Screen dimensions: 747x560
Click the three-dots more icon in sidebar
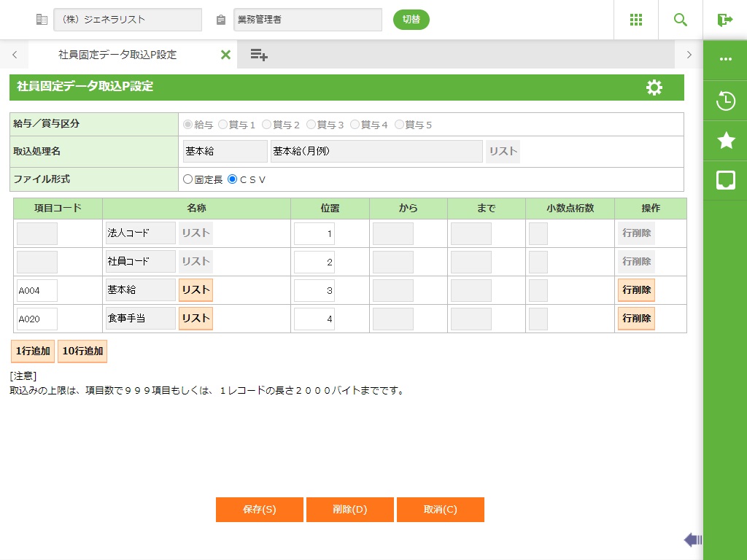[x=725, y=60]
